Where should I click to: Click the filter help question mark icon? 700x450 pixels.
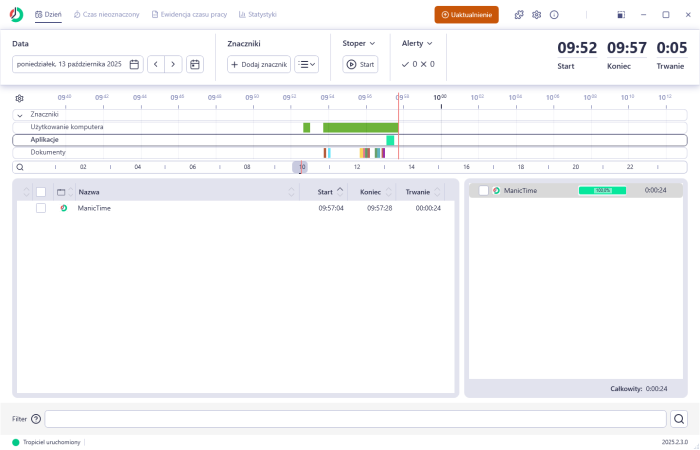click(x=36, y=419)
